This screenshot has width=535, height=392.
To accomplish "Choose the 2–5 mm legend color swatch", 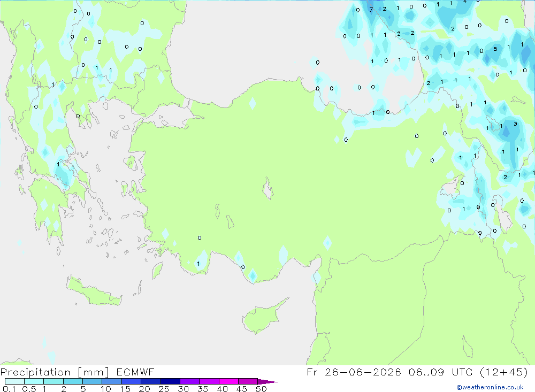I will point(73,381).
